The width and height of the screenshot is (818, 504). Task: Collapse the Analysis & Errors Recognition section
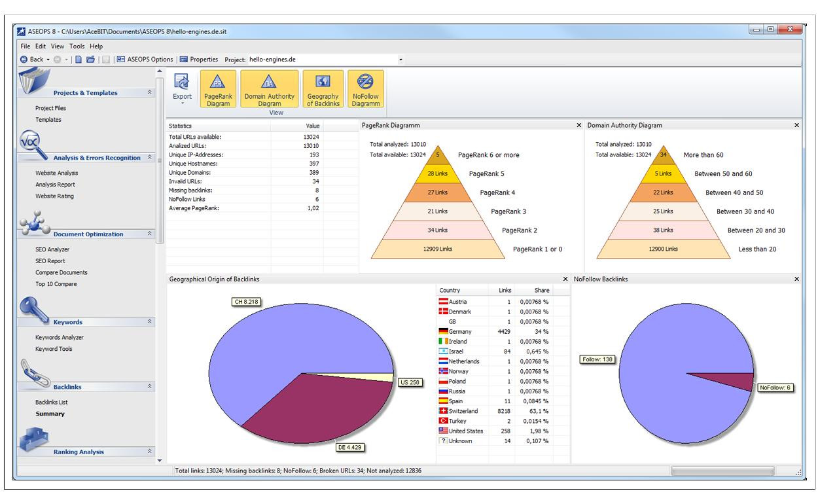tap(150, 157)
